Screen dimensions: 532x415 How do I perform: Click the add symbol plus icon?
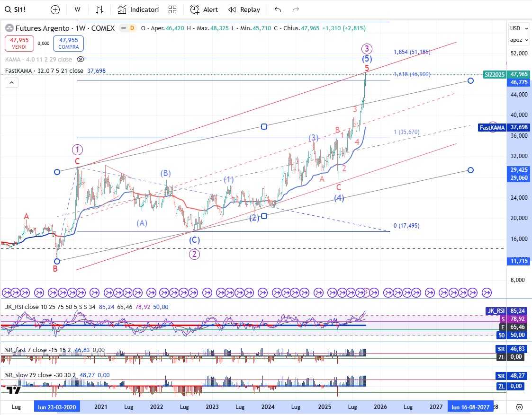click(55, 9)
